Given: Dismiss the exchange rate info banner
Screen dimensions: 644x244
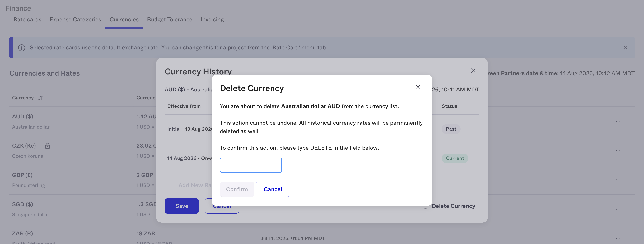Looking at the screenshot, I should coord(625,48).
